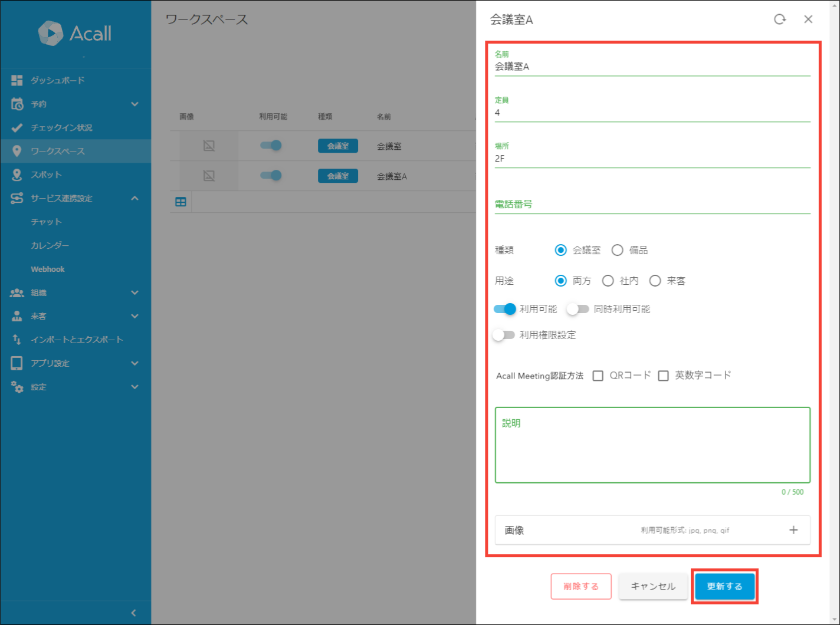Click into the 電話番号 input field
The width and height of the screenshot is (840, 625).
pos(652,204)
